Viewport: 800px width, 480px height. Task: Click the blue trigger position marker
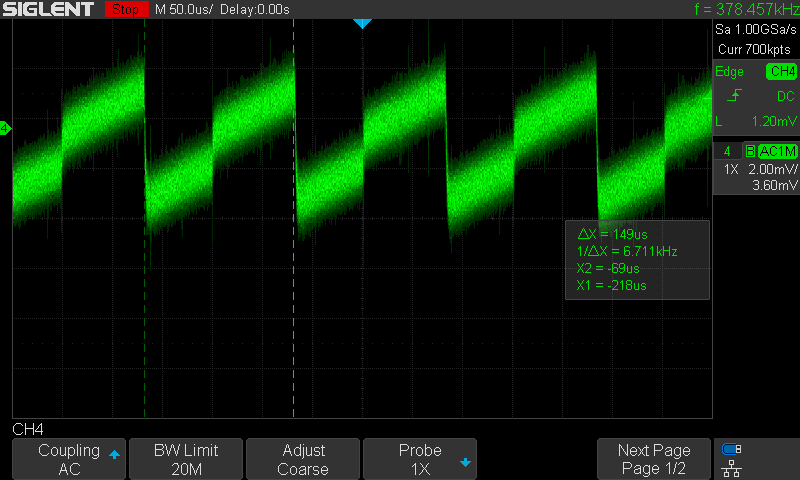pos(362,23)
